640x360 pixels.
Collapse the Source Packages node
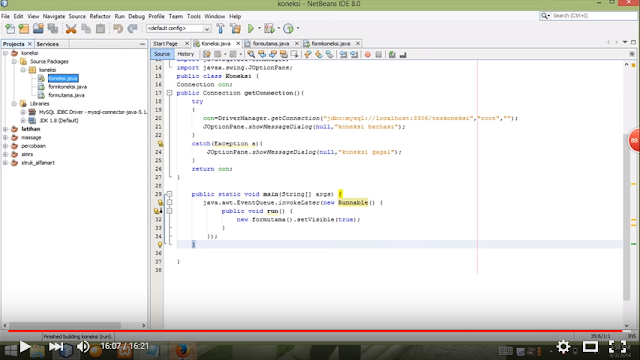click(14, 62)
